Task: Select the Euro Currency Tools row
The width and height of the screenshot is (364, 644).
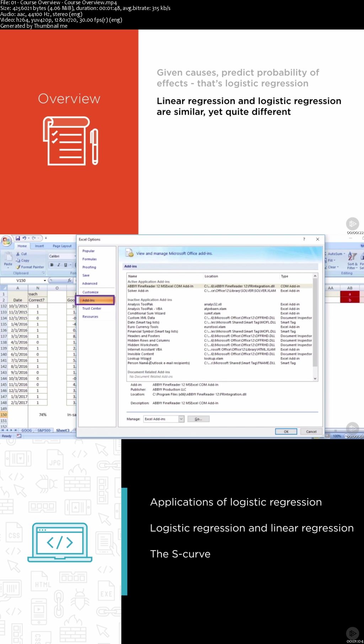Action: pos(220,327)
